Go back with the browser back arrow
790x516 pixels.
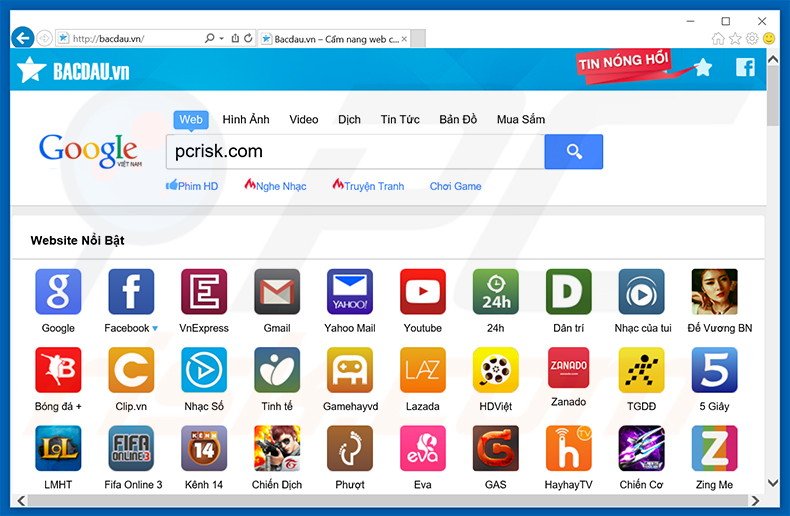click(22, 38)
